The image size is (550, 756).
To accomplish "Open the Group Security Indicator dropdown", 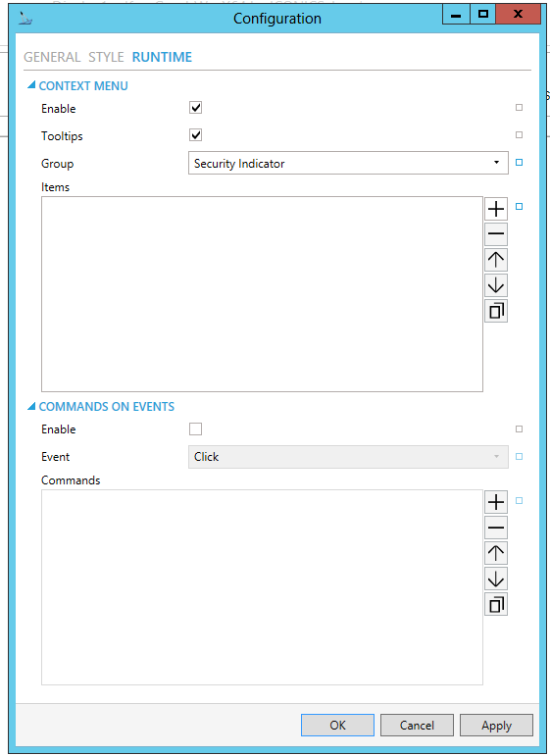I will (348, 163).
